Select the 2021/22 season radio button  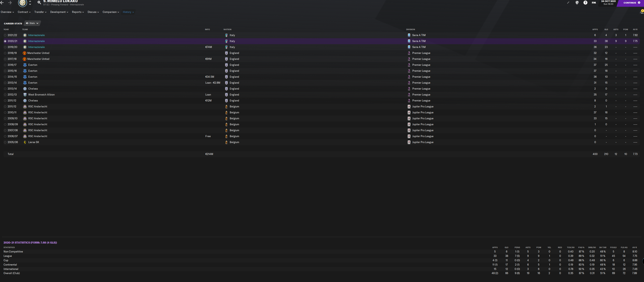[5, 35]
